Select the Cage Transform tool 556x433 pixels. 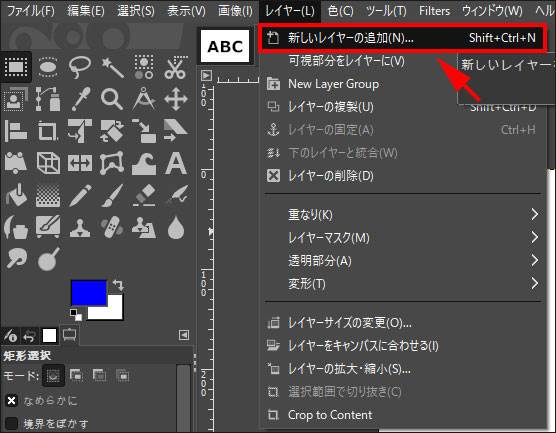[x=112, y=163]
